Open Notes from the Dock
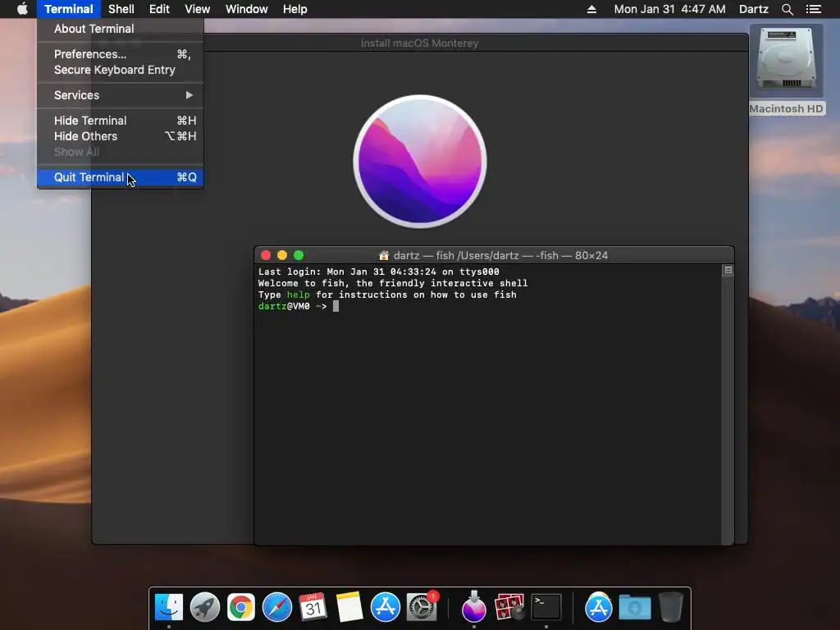This screenshot has width=840, height=630. [349, 608]
